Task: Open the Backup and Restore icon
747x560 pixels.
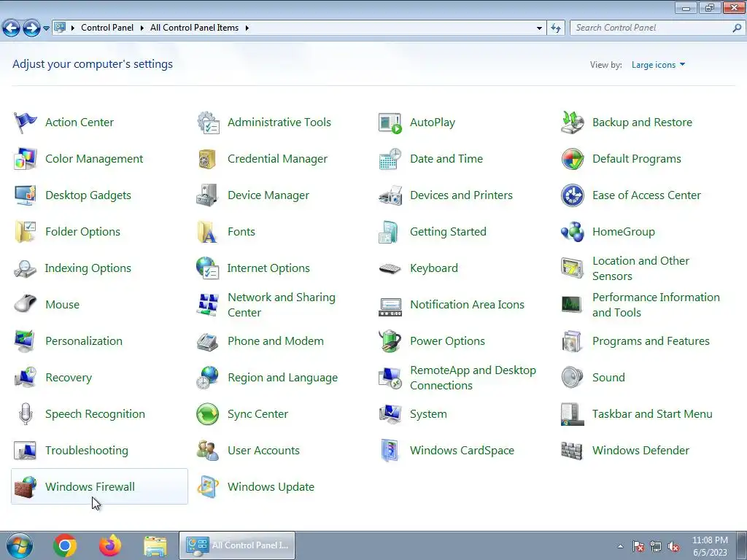Action: coord(572,122)
